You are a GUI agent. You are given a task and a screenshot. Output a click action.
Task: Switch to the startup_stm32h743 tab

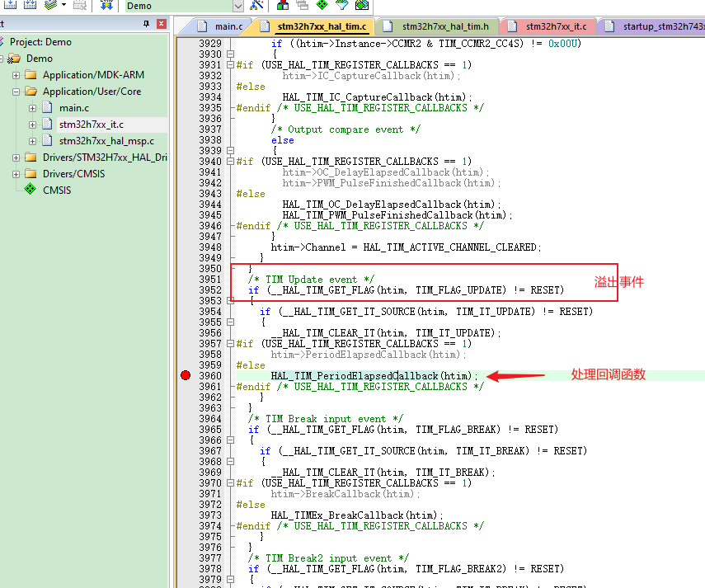coord(655,26)
